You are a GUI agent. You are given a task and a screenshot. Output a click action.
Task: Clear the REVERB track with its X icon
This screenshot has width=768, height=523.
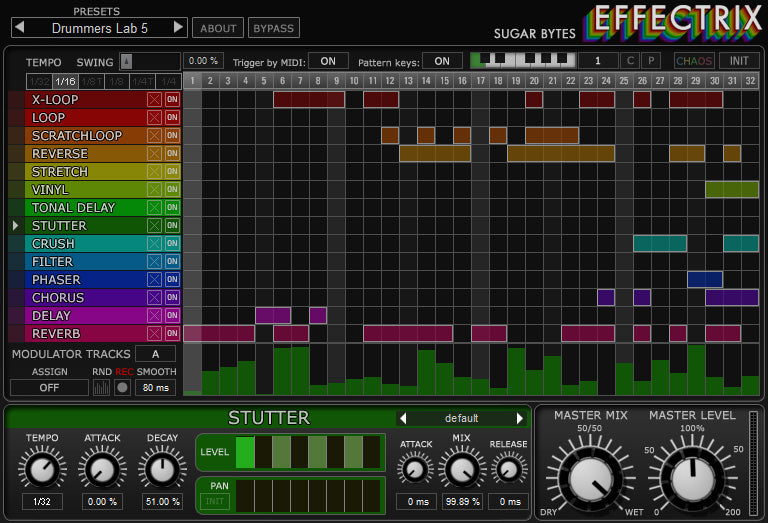click(154, 333)
